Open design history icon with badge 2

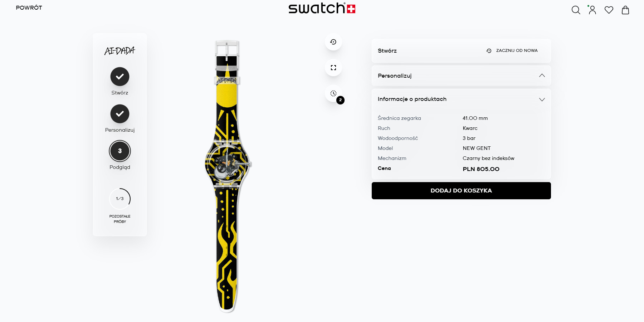(x=334, y=94)
